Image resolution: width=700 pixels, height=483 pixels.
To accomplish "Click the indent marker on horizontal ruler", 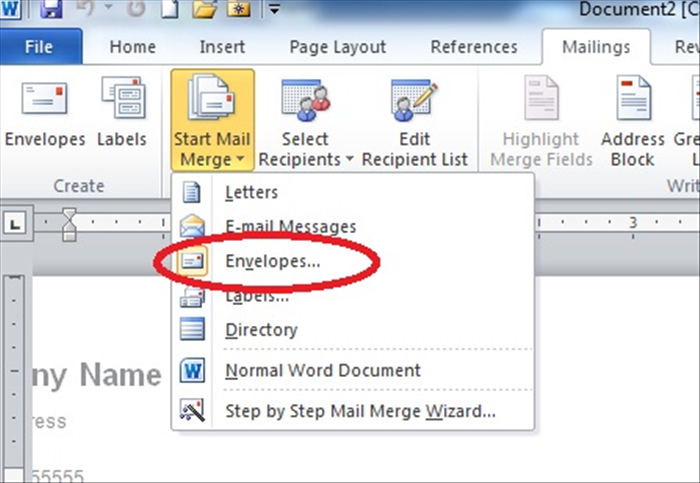I will (x=69, y=224).
